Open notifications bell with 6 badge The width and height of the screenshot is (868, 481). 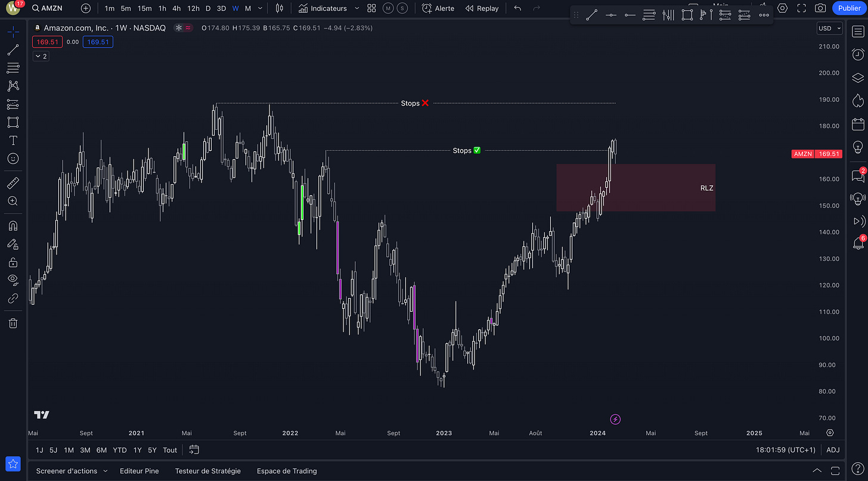click(x=858, y=243)
